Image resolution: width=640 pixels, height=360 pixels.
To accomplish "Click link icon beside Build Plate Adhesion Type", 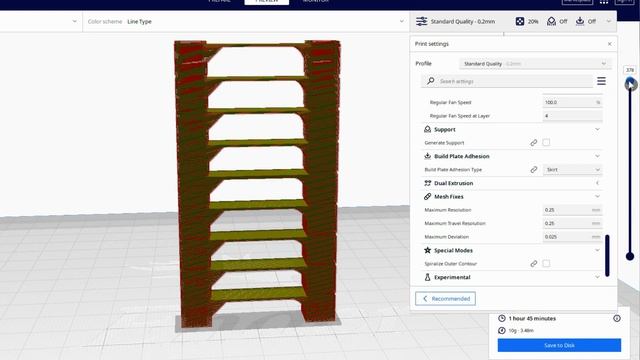I will pos(533,169).
